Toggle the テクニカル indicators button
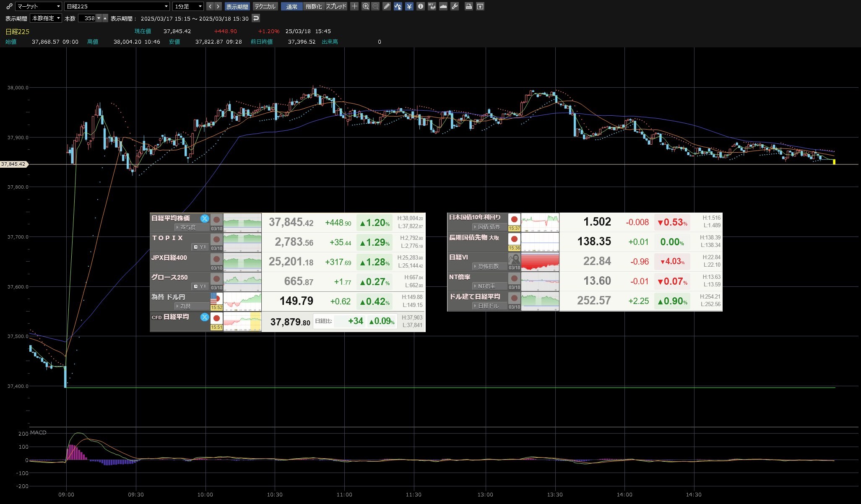The width and height of the screenshot is (861, 504). (265, 6)
